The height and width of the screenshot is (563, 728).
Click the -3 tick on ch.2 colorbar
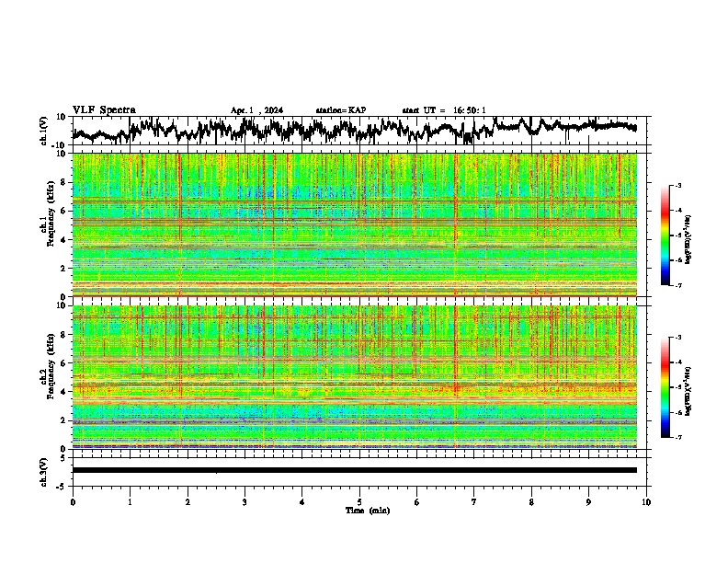point(678,338)
